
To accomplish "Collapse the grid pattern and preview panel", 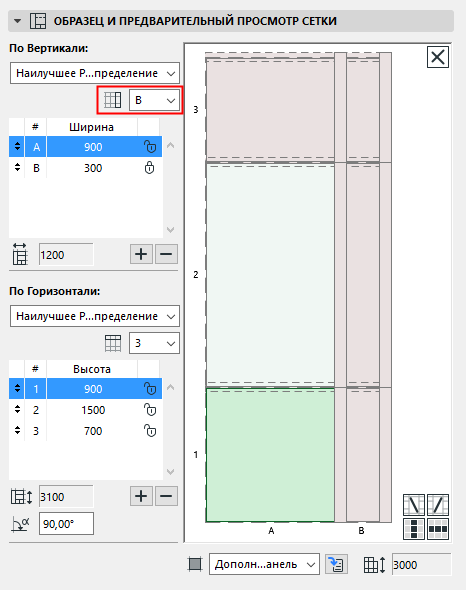I will (17, 21).
